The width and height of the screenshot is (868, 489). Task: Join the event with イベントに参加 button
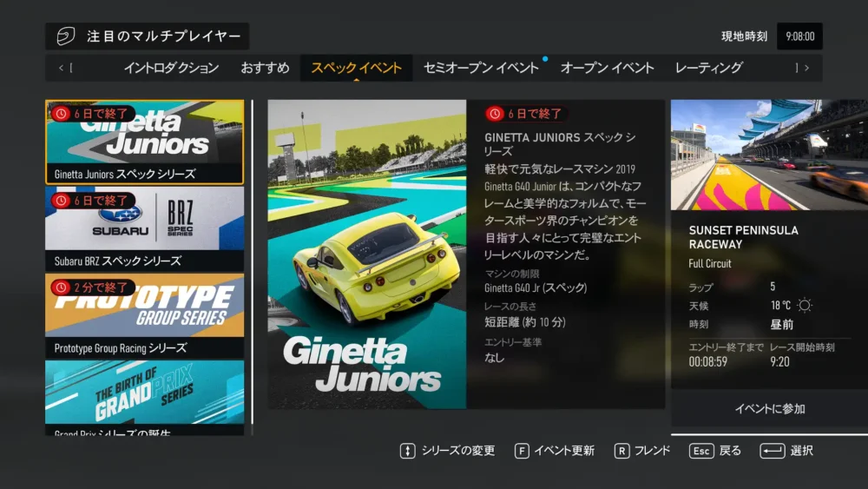click(769, 409)
